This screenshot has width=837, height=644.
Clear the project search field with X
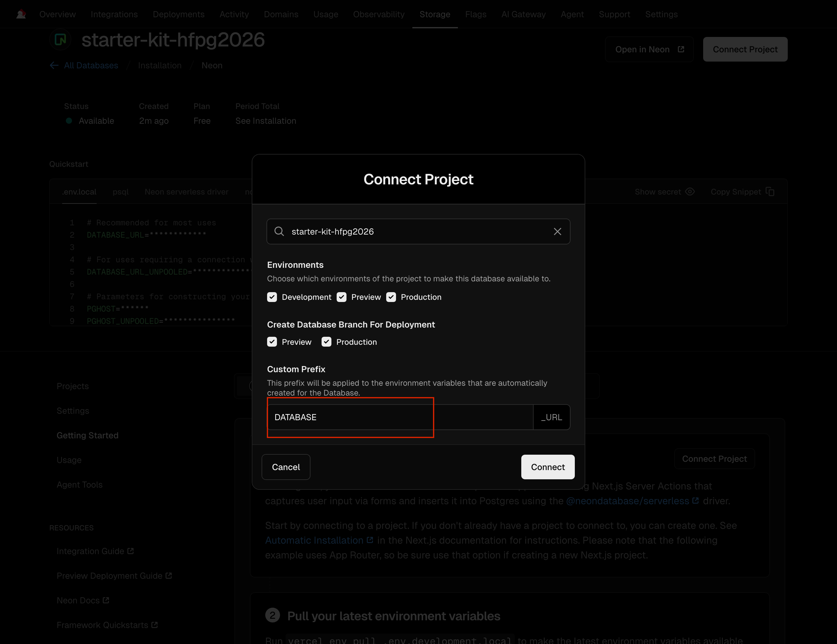pyautogui.click(x=557, y=231)
